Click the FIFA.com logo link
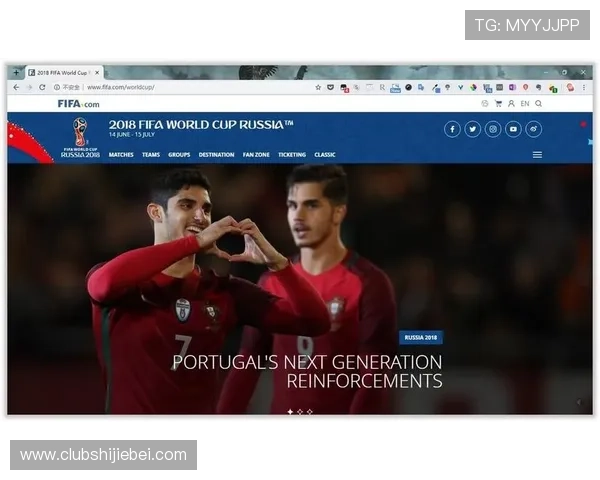Viewport: 600px width, 480px height. (78, 103)
